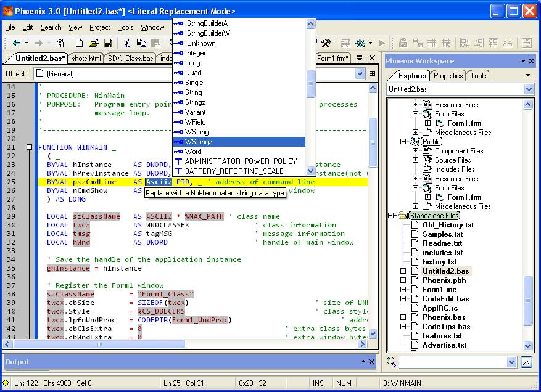
Task: Close the active document tab X
Action: click(x=372, y=59)
